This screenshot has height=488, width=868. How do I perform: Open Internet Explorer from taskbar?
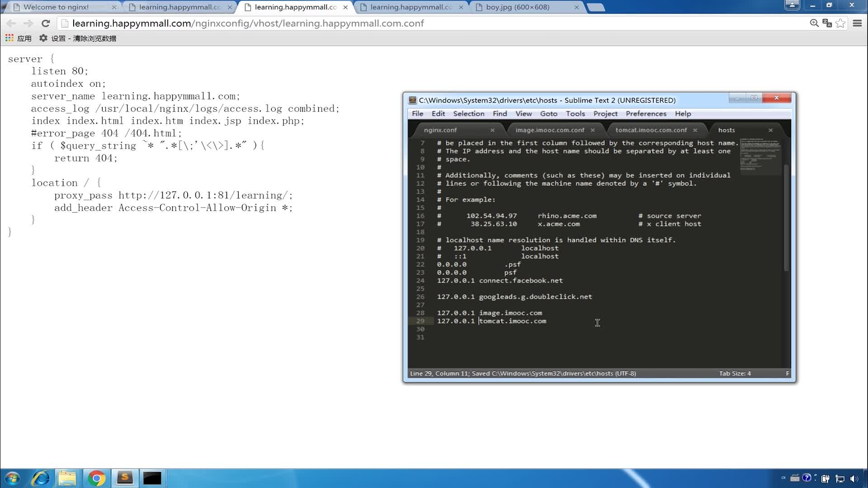click(41, 478)
